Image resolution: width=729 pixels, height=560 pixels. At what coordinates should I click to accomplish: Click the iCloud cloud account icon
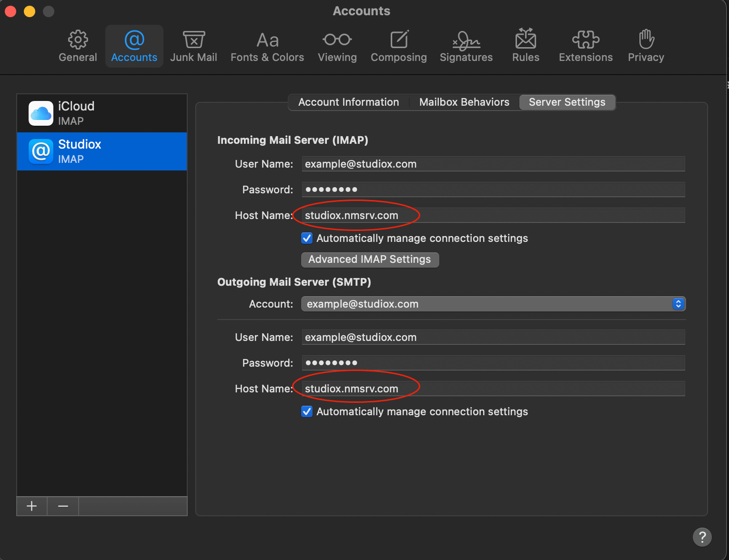(41, 113)
